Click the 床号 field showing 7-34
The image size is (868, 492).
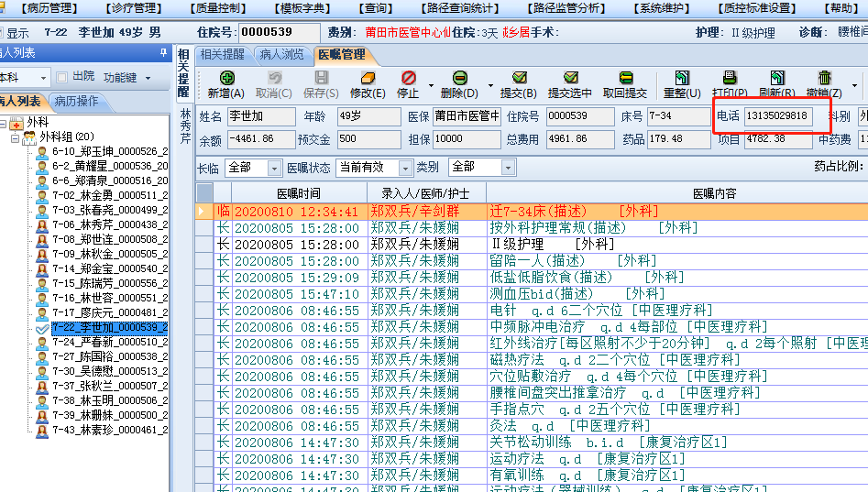coord(678,116)
